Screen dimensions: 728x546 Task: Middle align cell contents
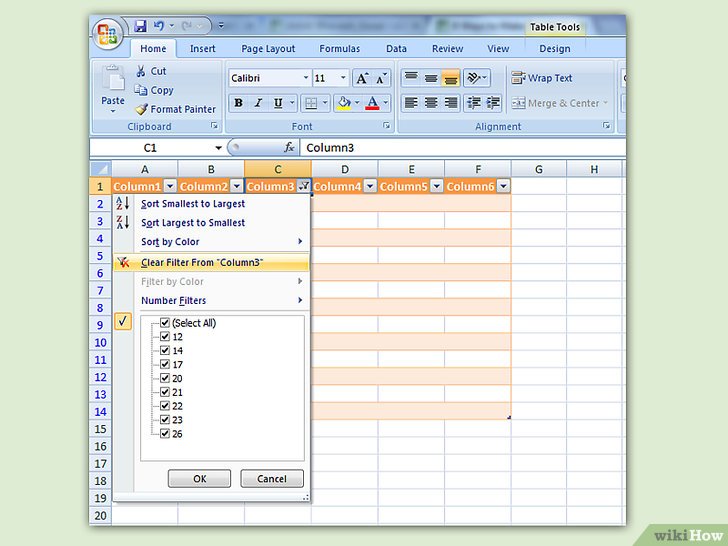pyautogui.click(x=431, y=78)
